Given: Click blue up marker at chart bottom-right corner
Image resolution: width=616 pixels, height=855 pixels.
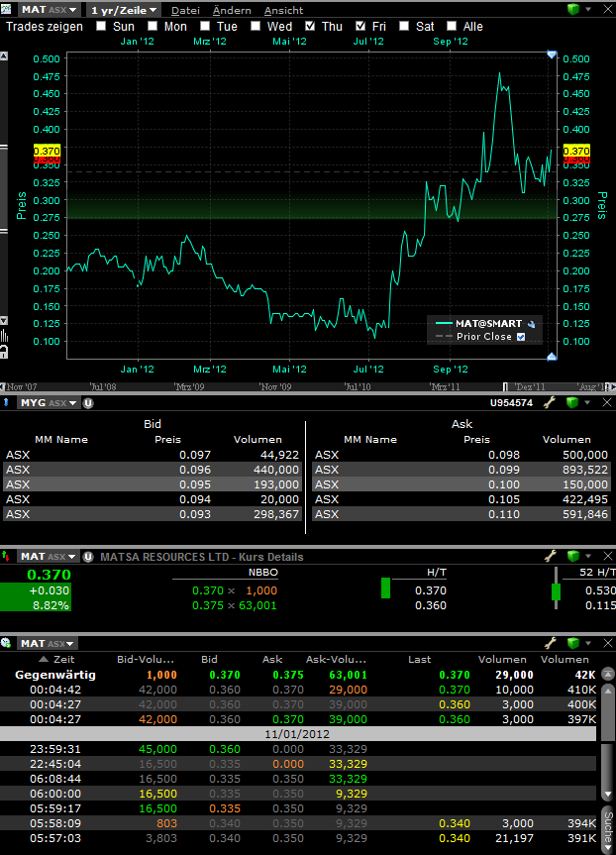Looking at the screenshot, I should pos(551,357).
